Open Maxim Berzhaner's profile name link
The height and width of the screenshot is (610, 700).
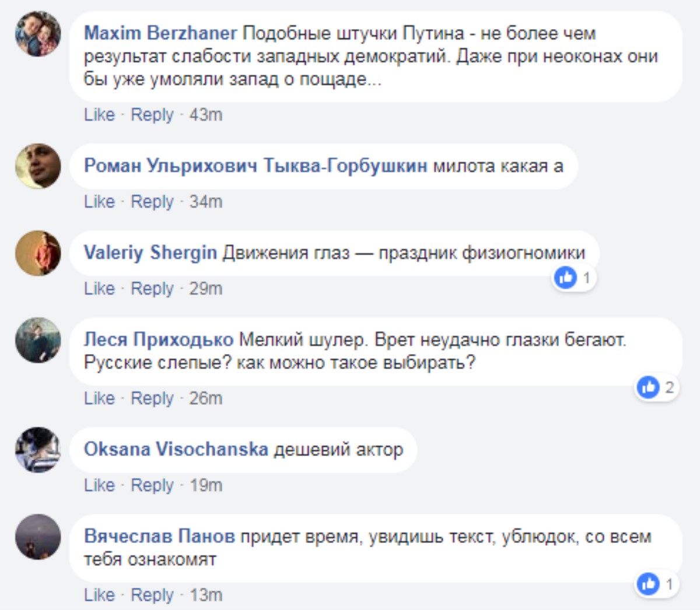pos(160,33)
